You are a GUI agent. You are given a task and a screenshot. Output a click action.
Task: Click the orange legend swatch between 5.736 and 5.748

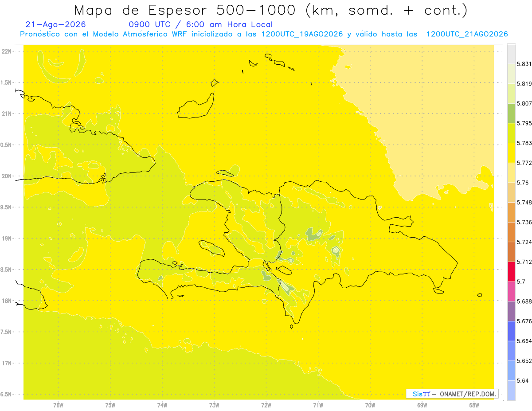tap(511, 212)
